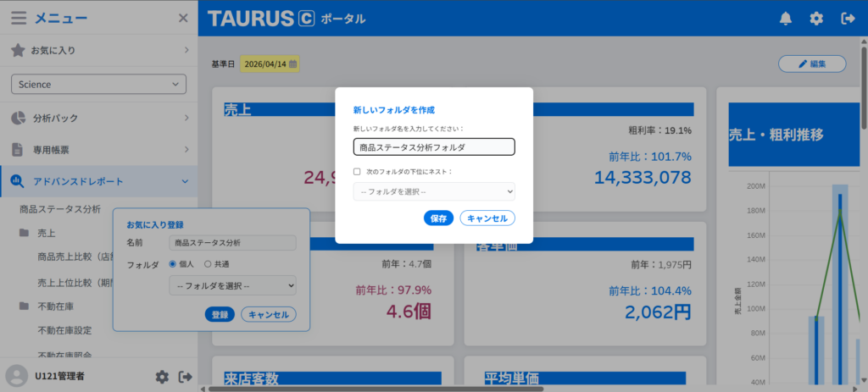Click the hamburger menu icon
The height and width of the screenshot is (392, 868).
coord(19,19)
